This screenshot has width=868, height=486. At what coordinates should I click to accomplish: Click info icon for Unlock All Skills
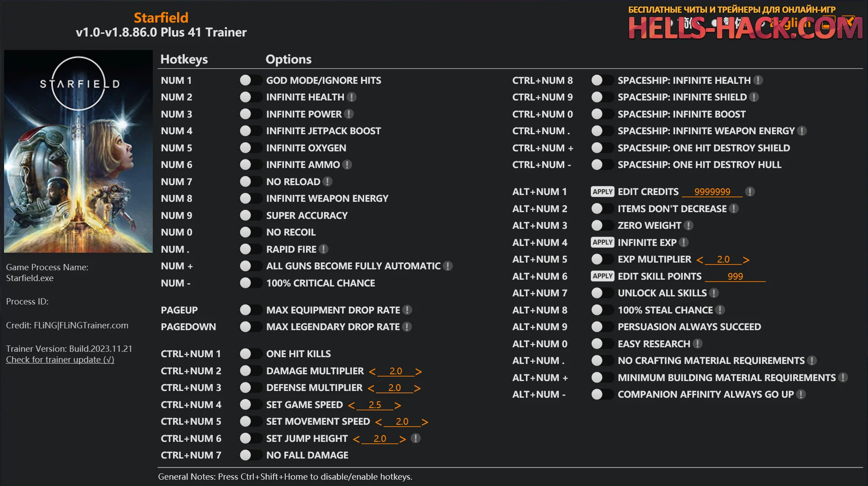[714, 293]
